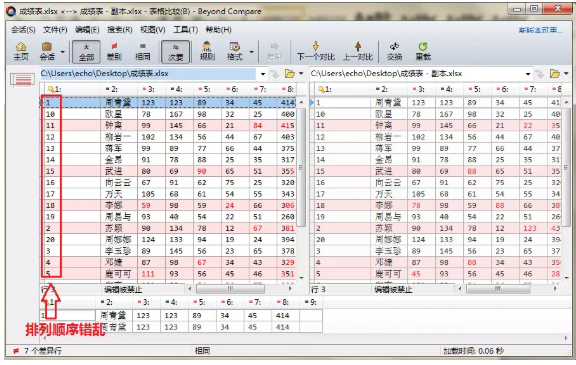Select 鹿可可 row red value 45 in right pane
The image size is (576, 365).
(416, 274)
